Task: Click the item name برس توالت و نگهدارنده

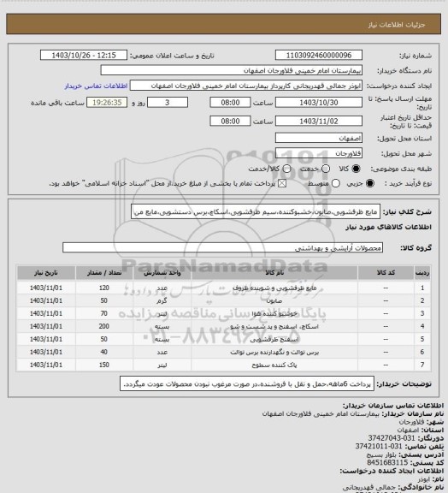Action: tap(274, 353)
